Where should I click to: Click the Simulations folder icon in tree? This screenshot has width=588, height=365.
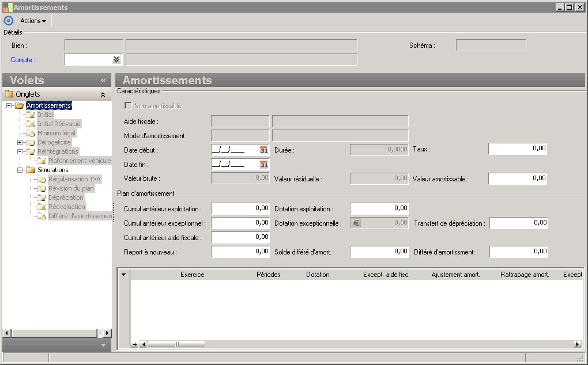tap(30, 170)
